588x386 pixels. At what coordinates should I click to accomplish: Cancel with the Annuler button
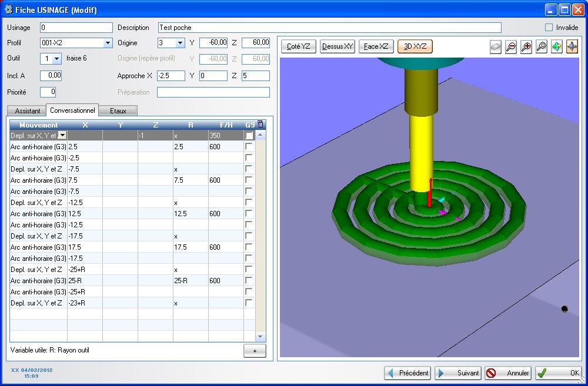508,373
